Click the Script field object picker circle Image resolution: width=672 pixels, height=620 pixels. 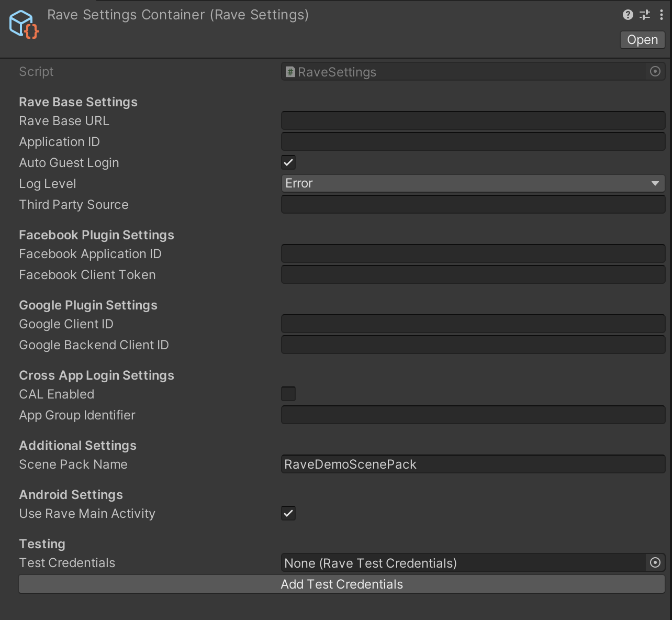click(x=655, y=71)
